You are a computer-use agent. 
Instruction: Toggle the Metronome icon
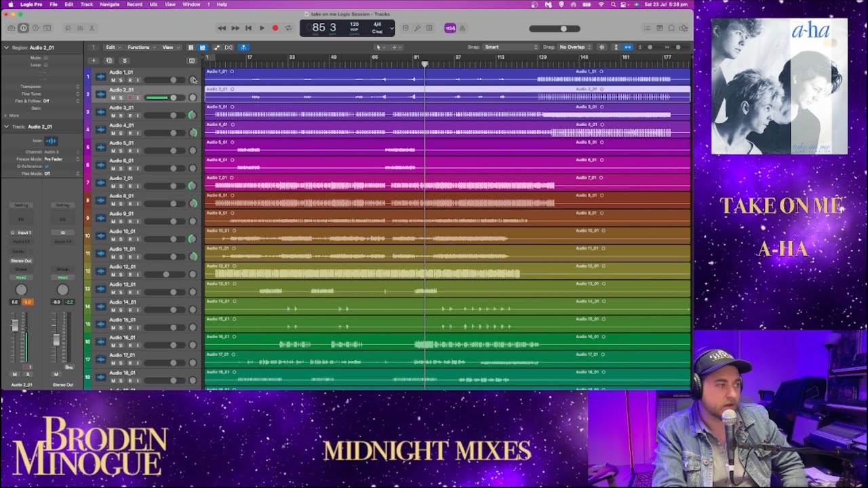click(x=462, y=28)
